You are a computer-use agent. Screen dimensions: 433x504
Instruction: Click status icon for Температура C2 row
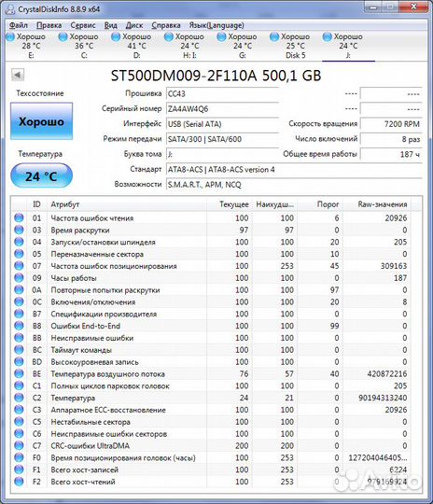20,398
